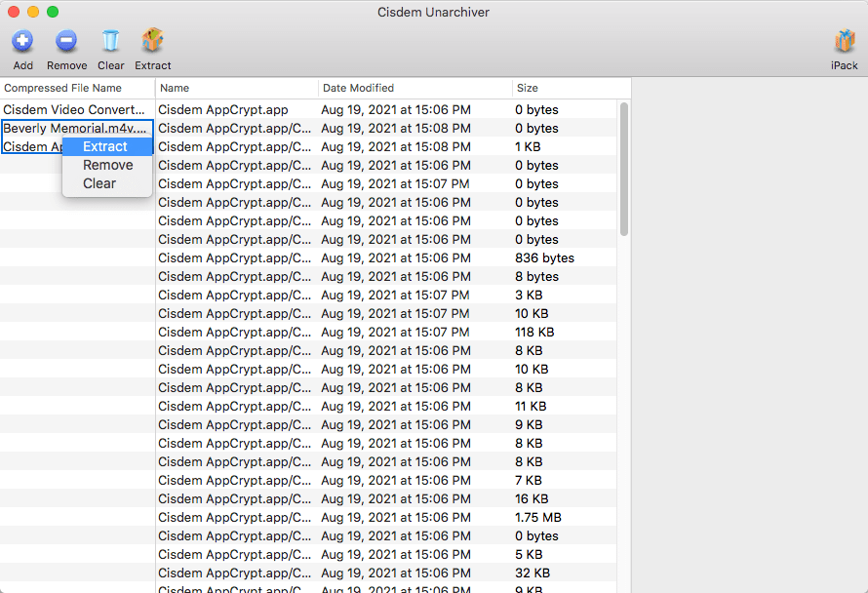Select the file row sized 836 bytes
Viewport: 868px width, 593px height.
[x=390, y=258]
